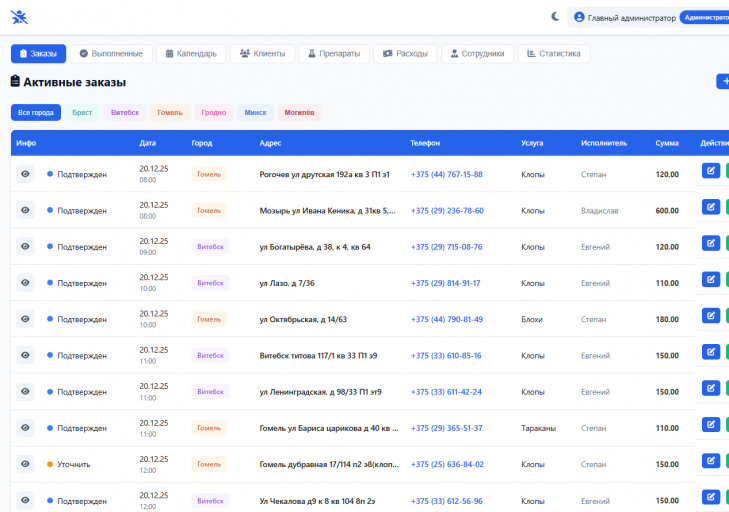The image size is (729, 512).
Task: Edit the Мозырь ул Ивана Кеника order
Action: [710, 207]
